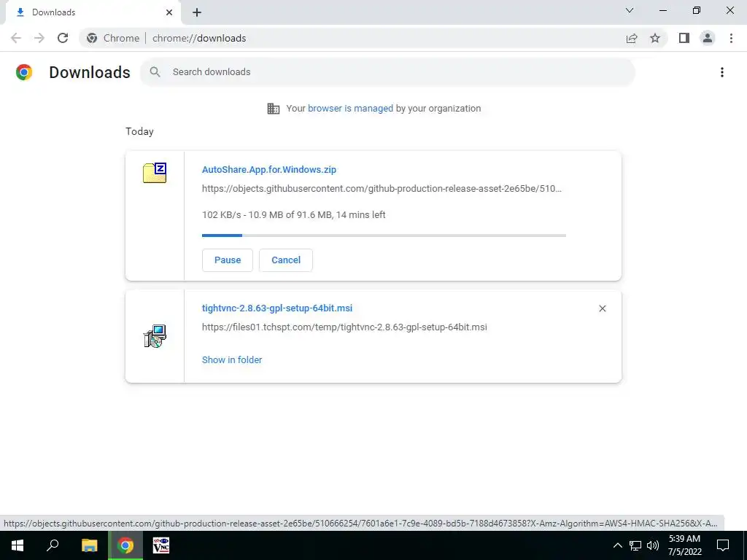Open the VNC app from taskbar

[161, 545]
